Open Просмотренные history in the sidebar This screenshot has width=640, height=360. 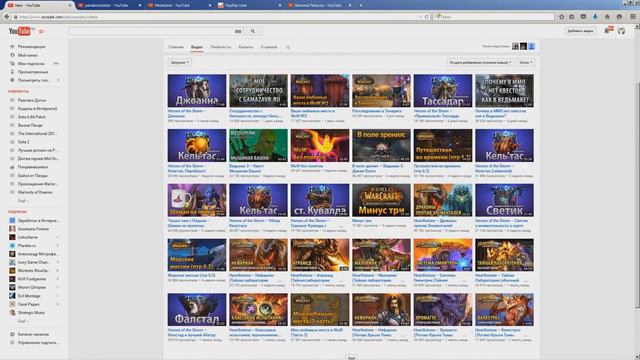34,72
